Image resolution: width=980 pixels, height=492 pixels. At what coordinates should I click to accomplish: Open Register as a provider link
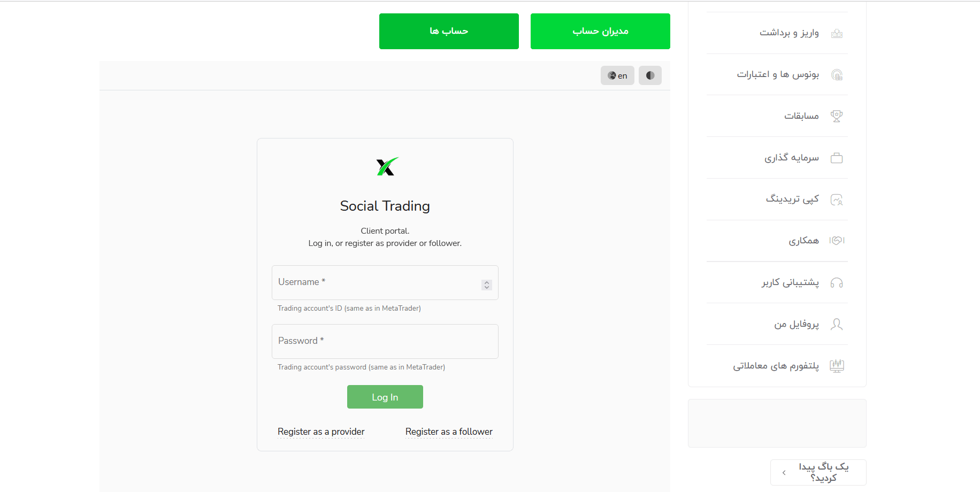(321, 432)
